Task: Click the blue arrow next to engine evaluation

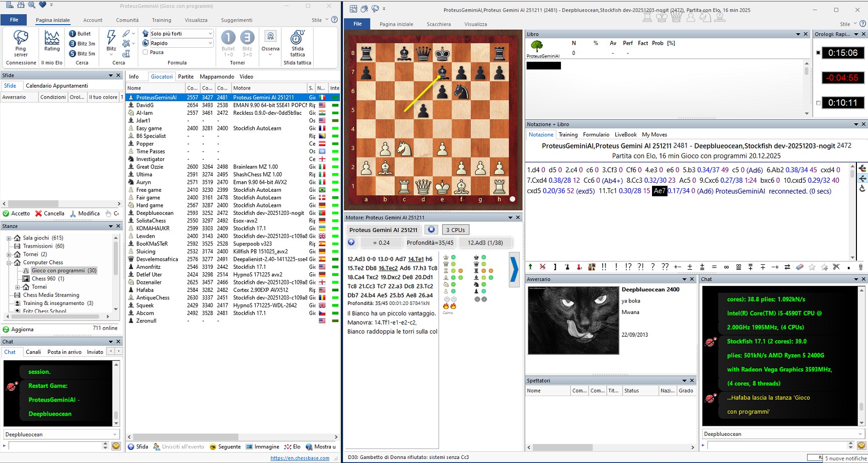Action: pos(351,243)
